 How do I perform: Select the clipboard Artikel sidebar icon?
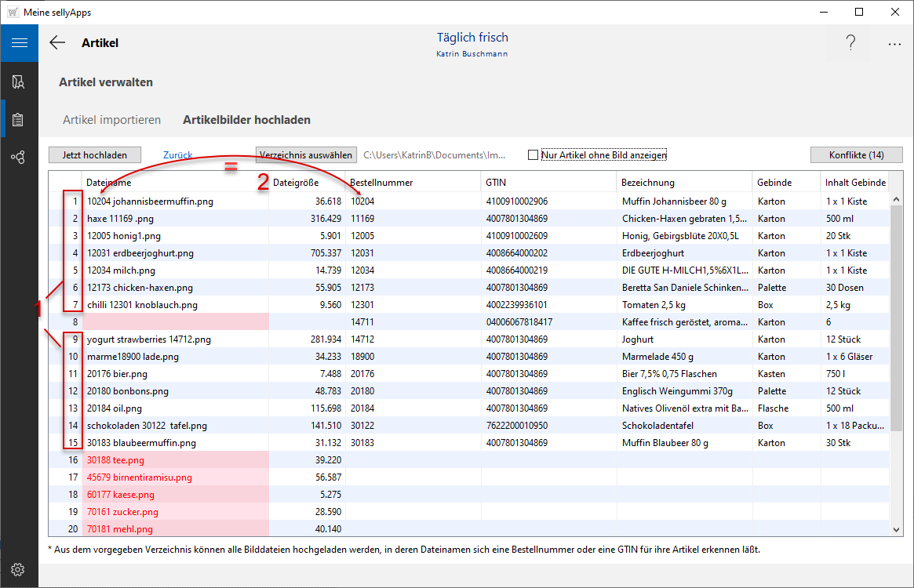[19, 120]
